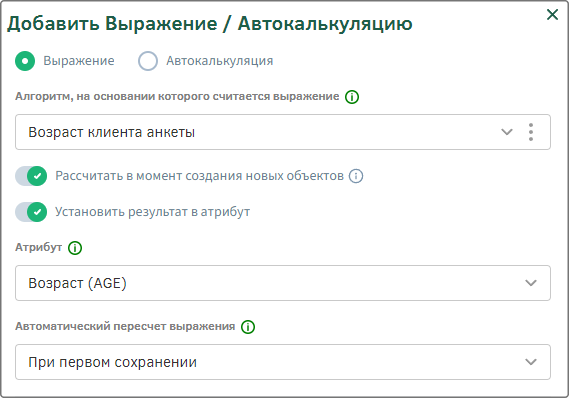Click Установить результат в атрибут label
The width and height of the screenshot is (569, 398).
[152, 212]
